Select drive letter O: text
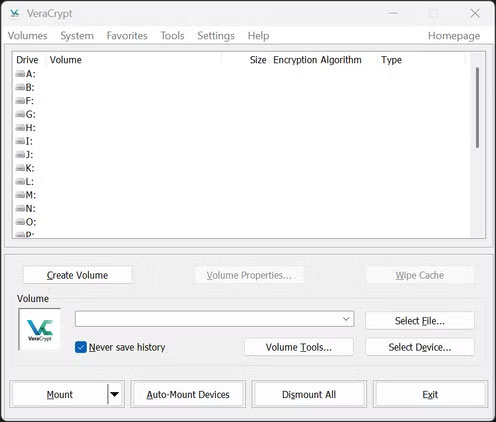 tap(31, 222)
